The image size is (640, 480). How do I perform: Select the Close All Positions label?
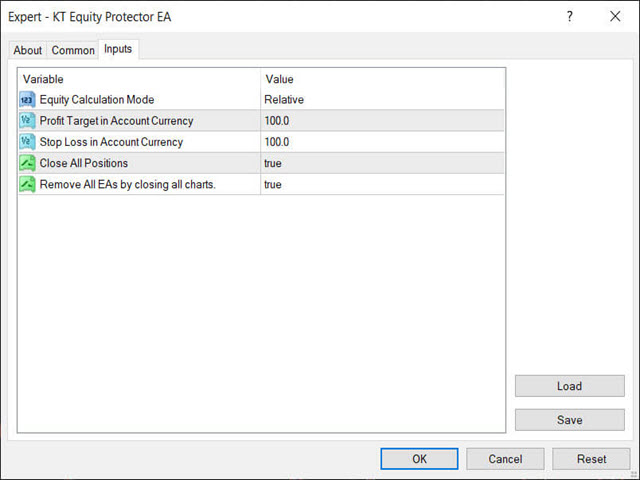[84, 163]
